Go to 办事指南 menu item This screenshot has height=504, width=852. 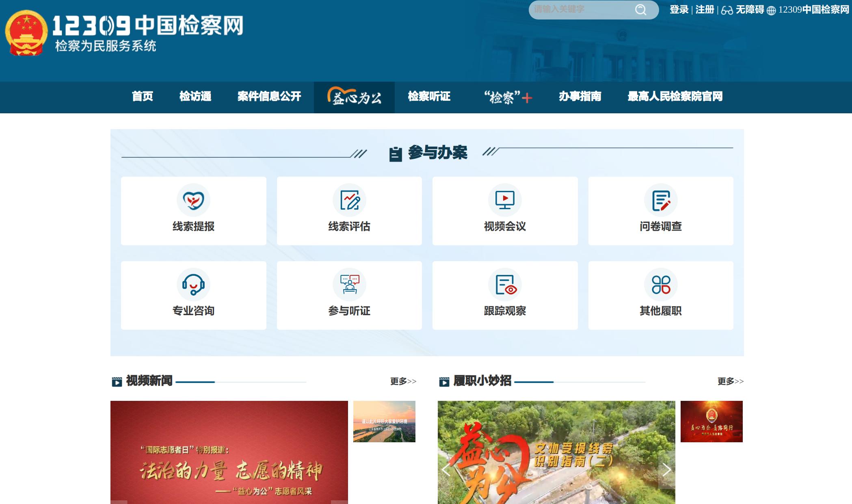[x=580, y=97]
